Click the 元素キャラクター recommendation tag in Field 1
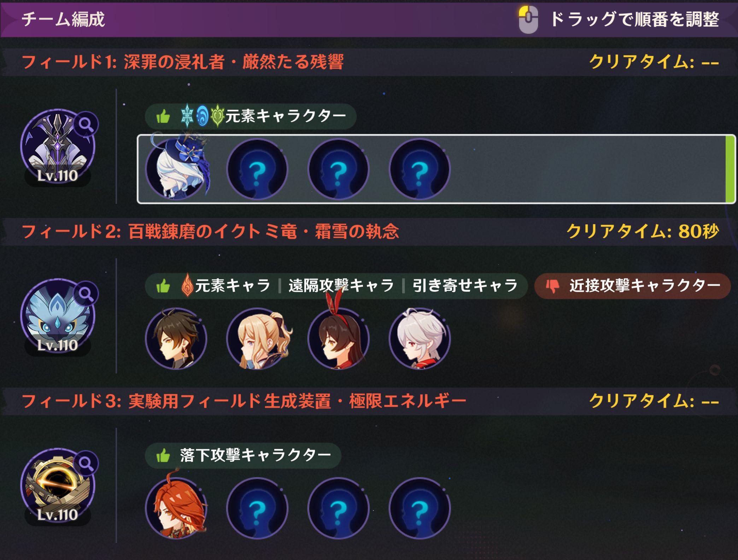 (x=251, y=116)
